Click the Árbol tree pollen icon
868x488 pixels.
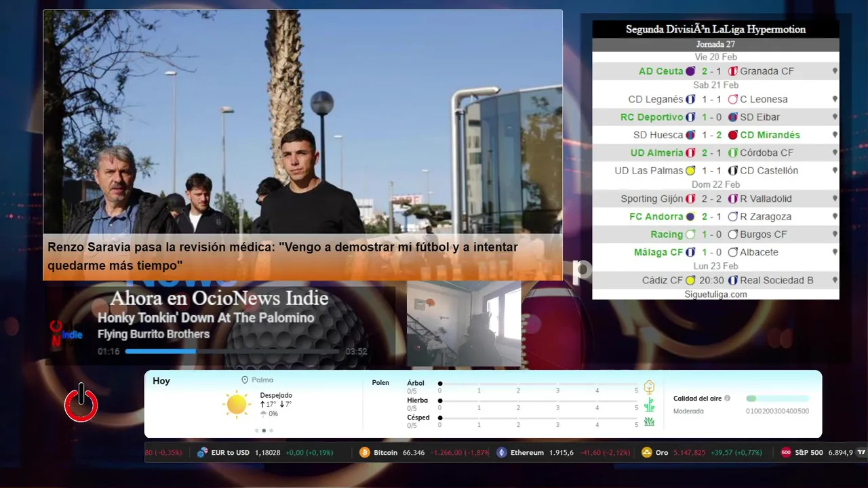click(649, 387)
